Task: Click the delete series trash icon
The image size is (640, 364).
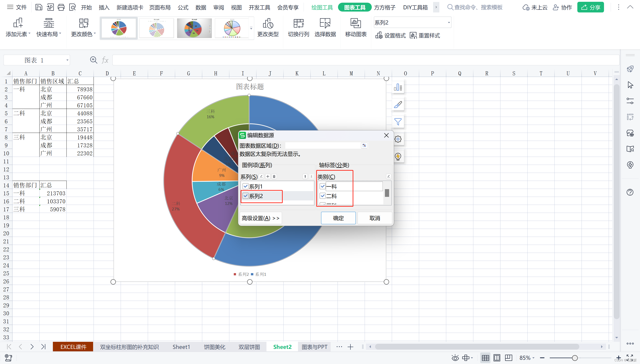Action: coord(274,176)
